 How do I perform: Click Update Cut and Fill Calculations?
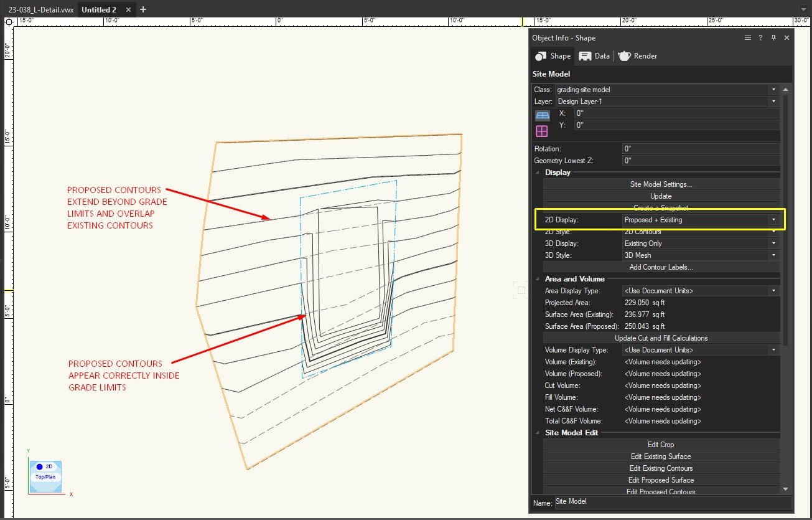(x=661, y=338)
